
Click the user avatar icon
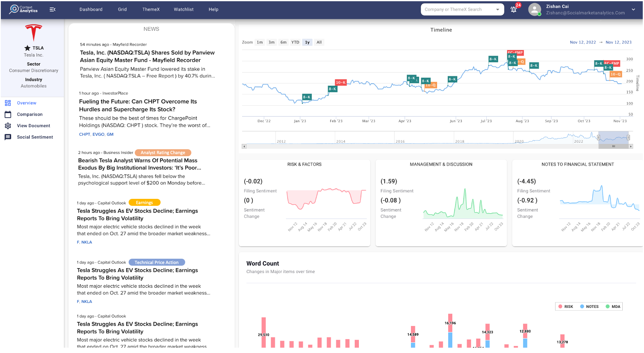[x=535, y=9]
